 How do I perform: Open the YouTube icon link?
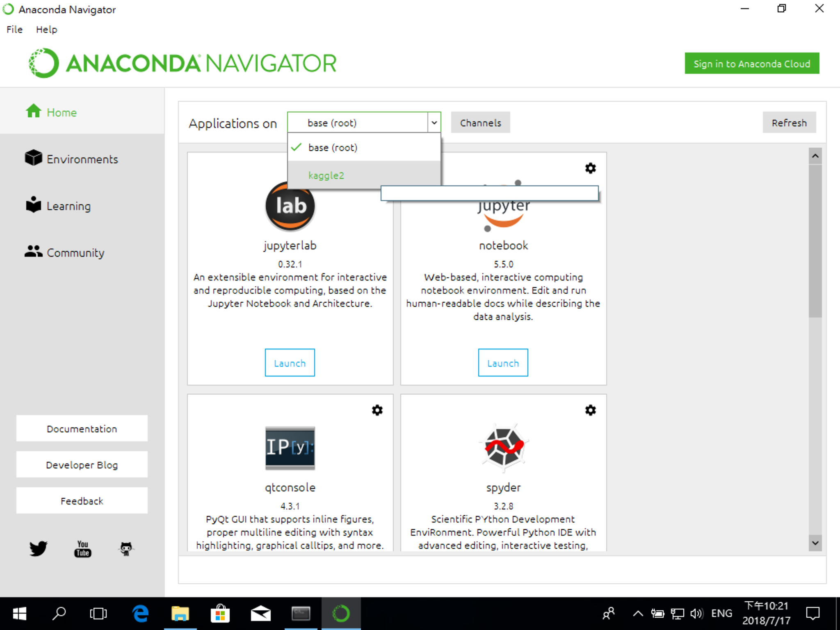click(82, 548)
